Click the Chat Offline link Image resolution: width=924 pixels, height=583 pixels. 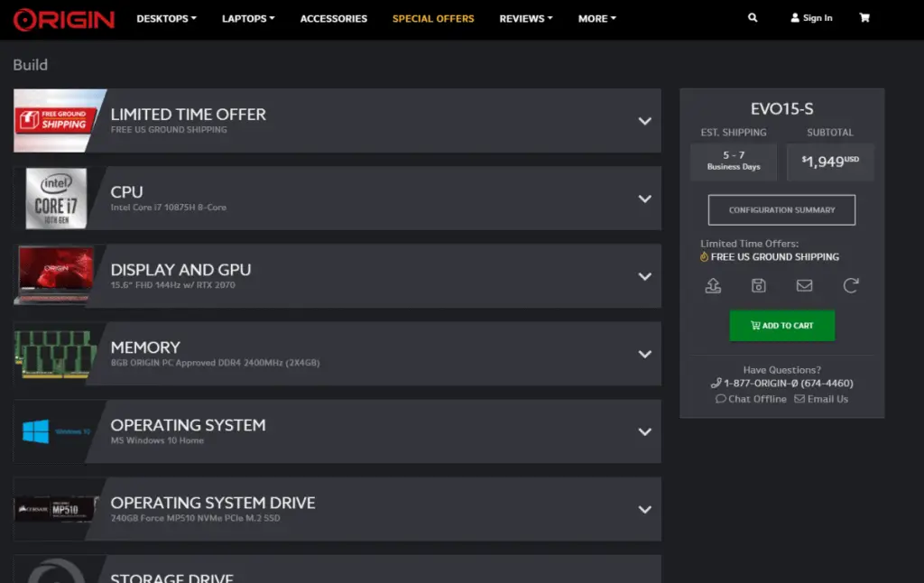[x=751, y=399]
